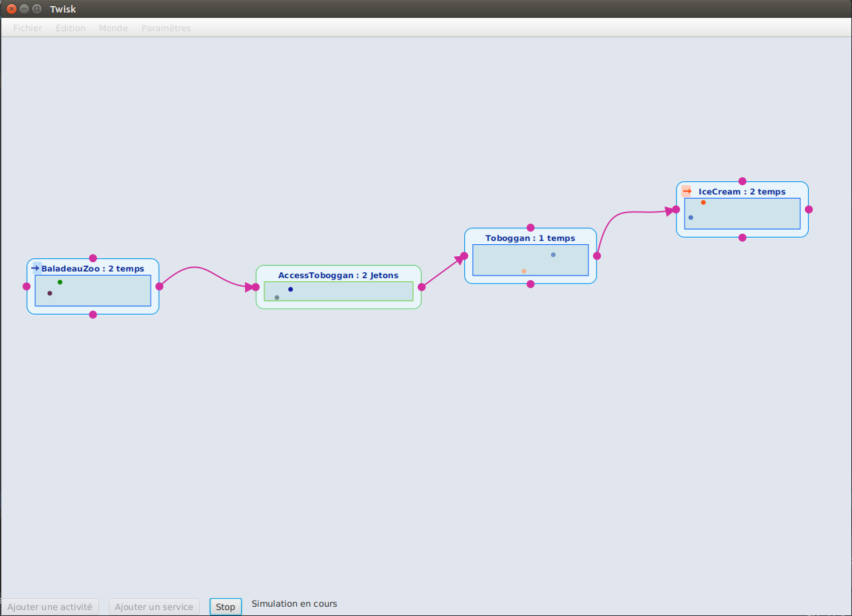The height and width of the screenshot is (616, 852).
Task: Click the left input handle of AccessToboggan
Action: click(x=256, y=287)
